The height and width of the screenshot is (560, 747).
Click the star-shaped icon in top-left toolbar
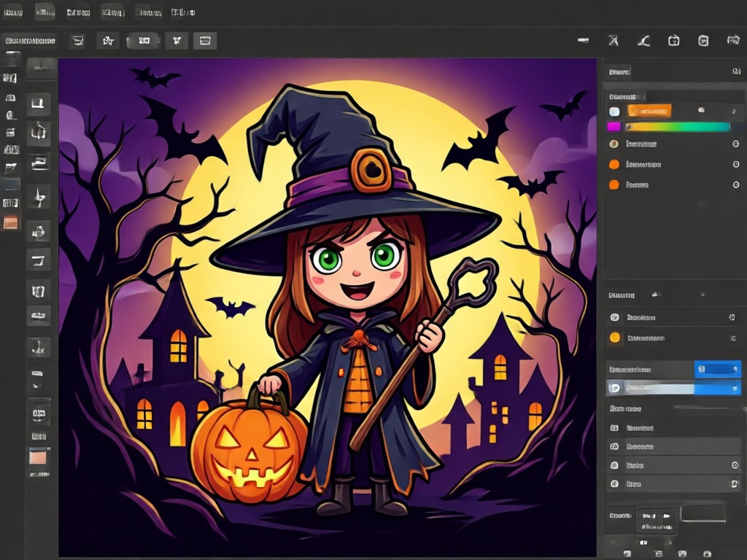[x=108, y=41]
